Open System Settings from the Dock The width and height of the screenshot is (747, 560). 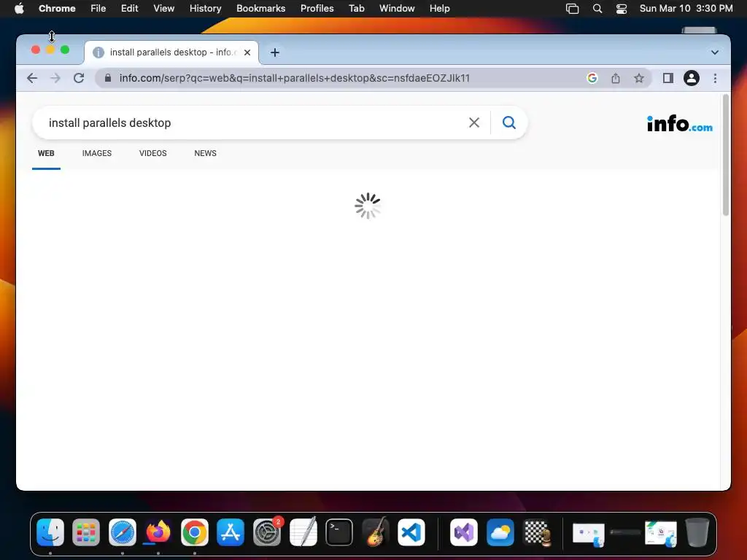click(267, 532)
